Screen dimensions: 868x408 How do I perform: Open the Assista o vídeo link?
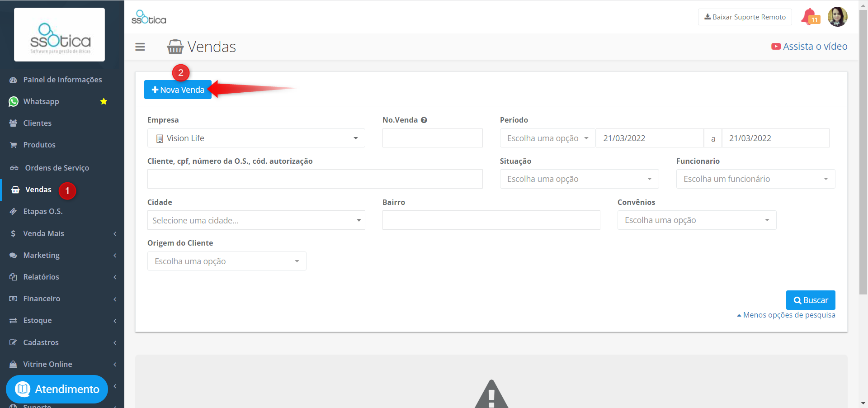[809, 47]
